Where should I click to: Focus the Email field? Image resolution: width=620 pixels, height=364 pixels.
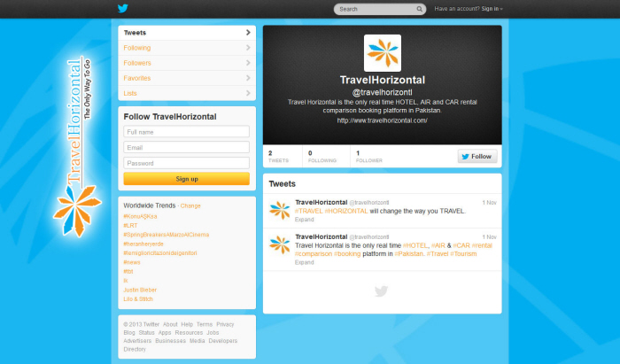click(x=186, y=147)
